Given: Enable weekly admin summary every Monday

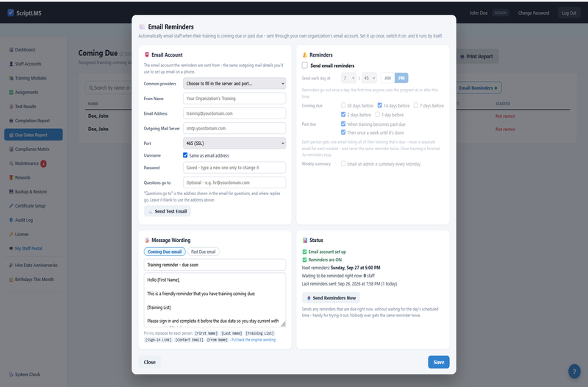Looking at the screenshot, I should pos(343,163).
